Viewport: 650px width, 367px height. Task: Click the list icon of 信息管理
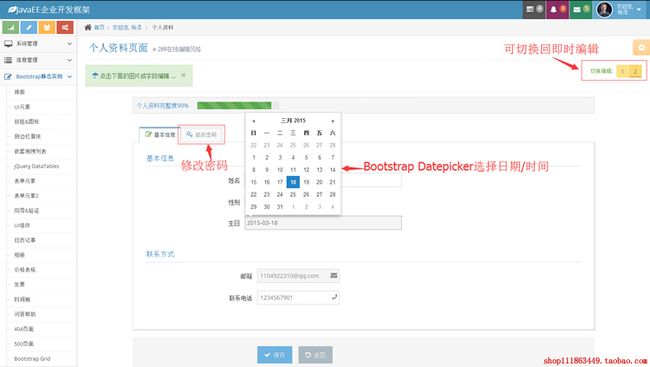[x=8, y=60]
